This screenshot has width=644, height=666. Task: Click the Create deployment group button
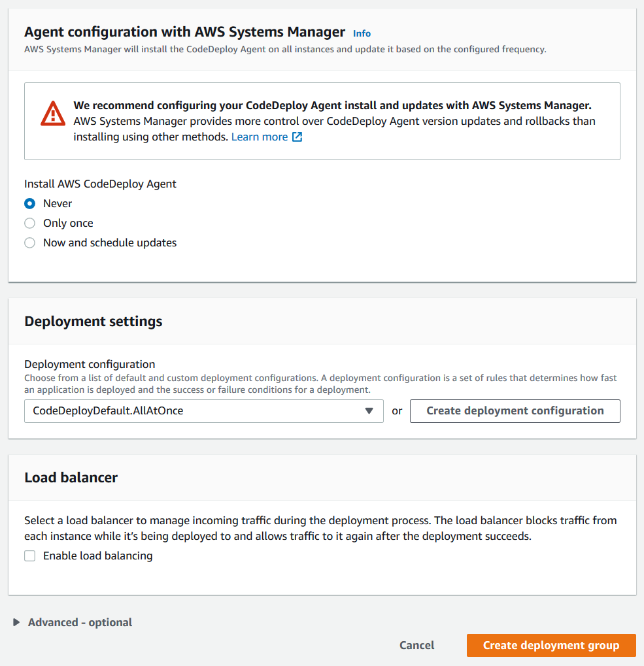(551, 645)
